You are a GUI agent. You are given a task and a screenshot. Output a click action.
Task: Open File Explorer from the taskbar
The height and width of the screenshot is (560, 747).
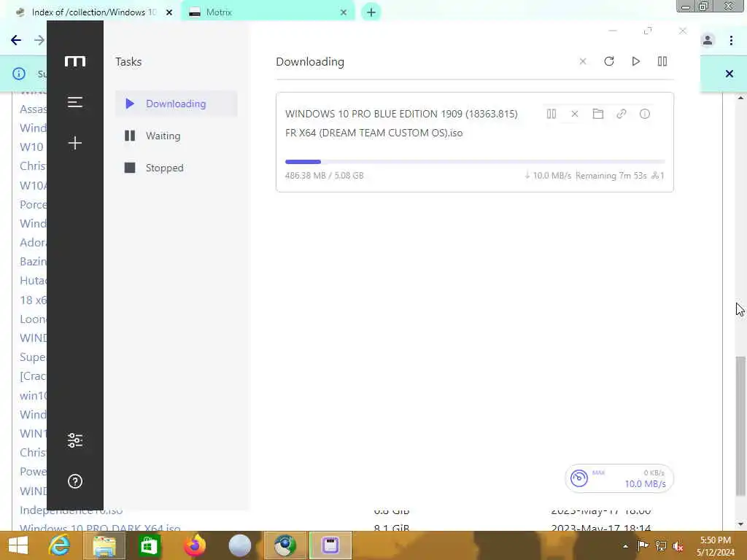tap(104, 545)
